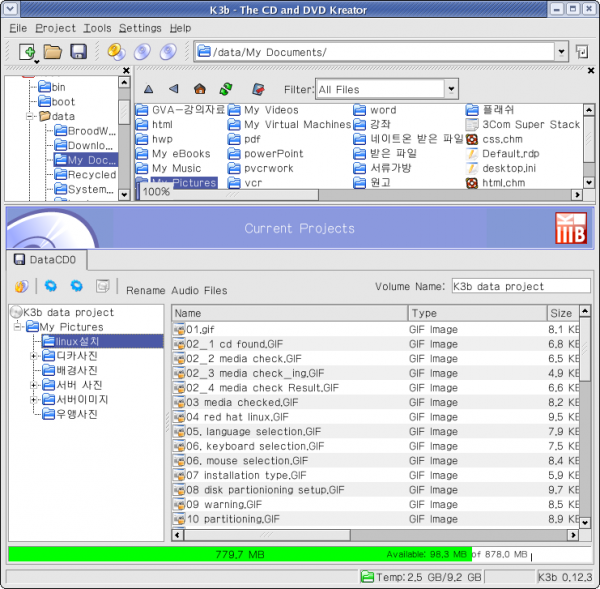Select the powerPoint folder
Viewport: 600px width, 589px height.
click(265, 154)
